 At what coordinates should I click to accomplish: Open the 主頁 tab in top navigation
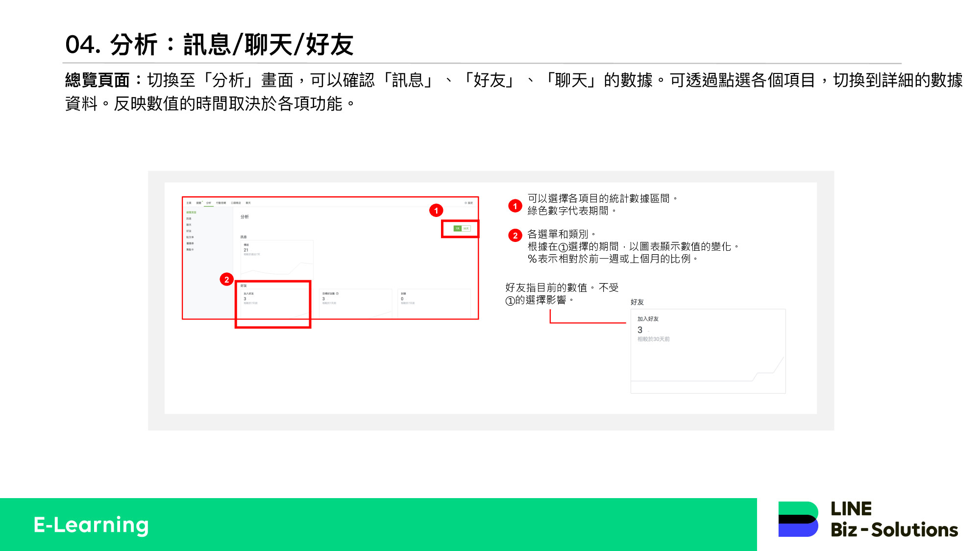pyautogui.click(x=189, y=203)
